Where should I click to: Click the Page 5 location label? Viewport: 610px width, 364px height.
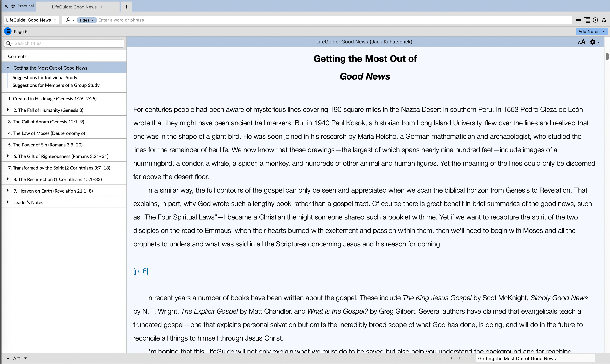coord(21,31)
